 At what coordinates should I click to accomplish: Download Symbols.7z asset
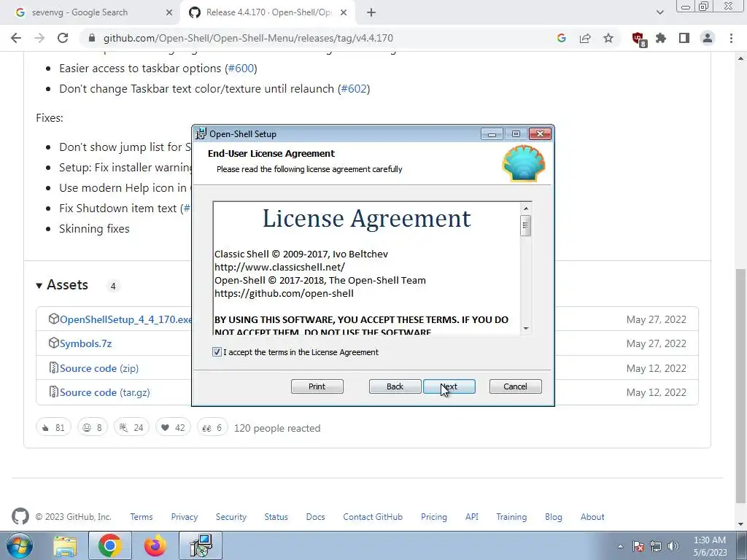[x=85, y=344]
